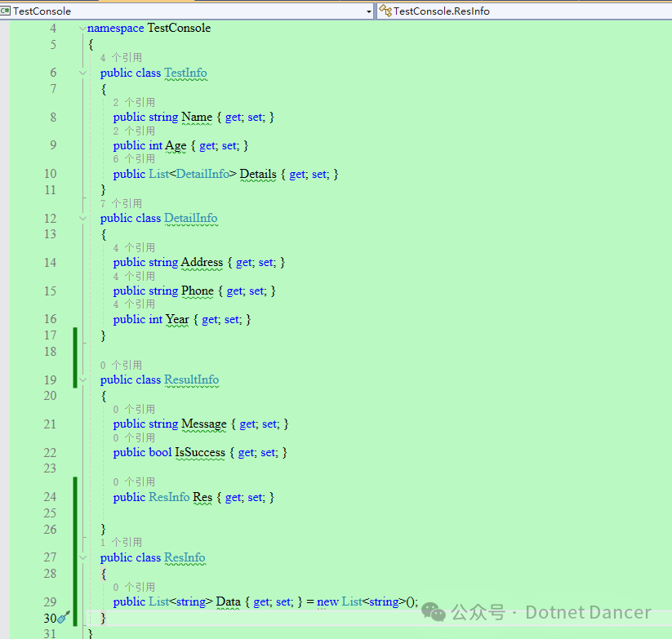Image resolution: width=672 pixels, height=639 pixels.
Task: Click the C# project icon in navigation bar
Action: pos(6,11)
